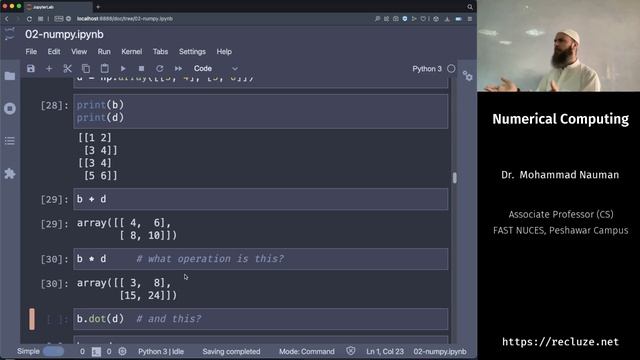Open the File menu
The height and width of the screenshot is (360, 640).
(31, 51)
